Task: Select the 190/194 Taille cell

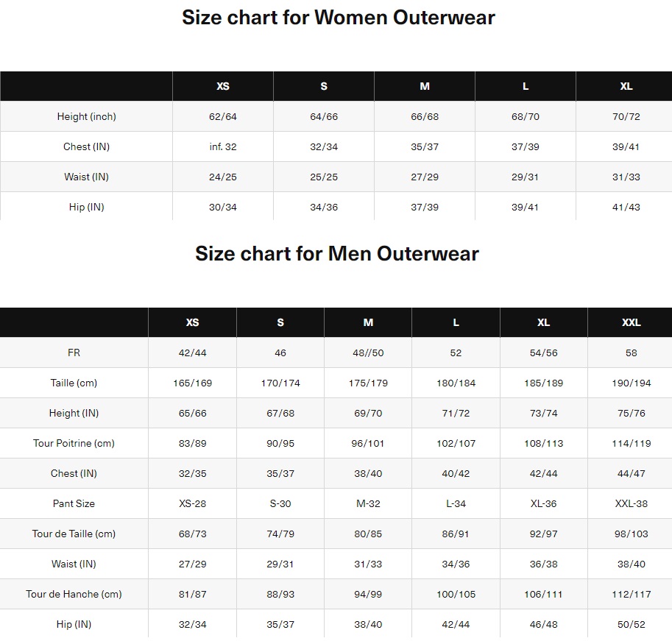Action: tap(631, 383)
